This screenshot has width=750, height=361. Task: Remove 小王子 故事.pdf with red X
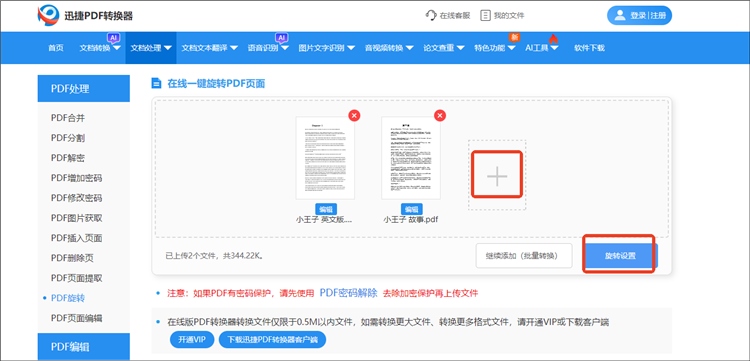point(440,115)
